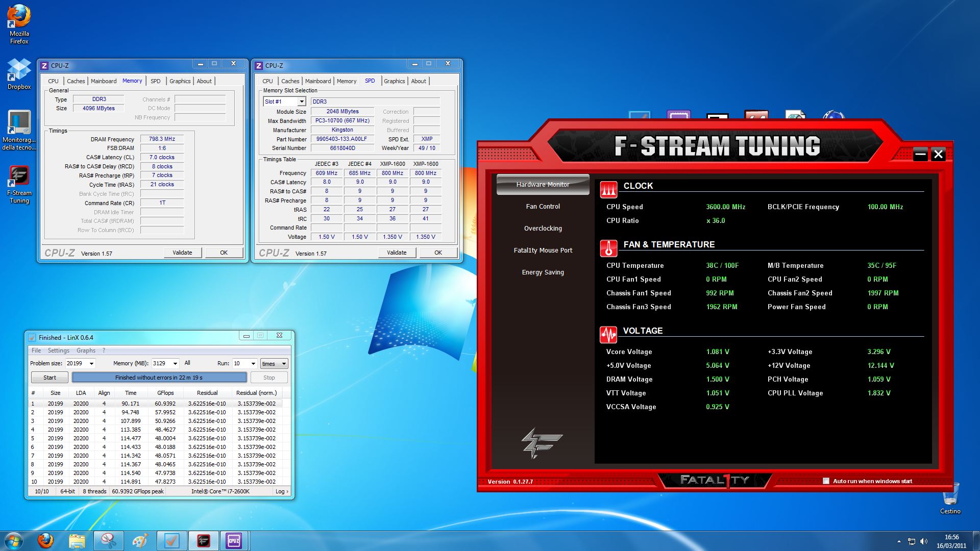Viewport: 980px width, 551px height.
Task: Click the LinX finished progress bar
Action: [159, 378]
